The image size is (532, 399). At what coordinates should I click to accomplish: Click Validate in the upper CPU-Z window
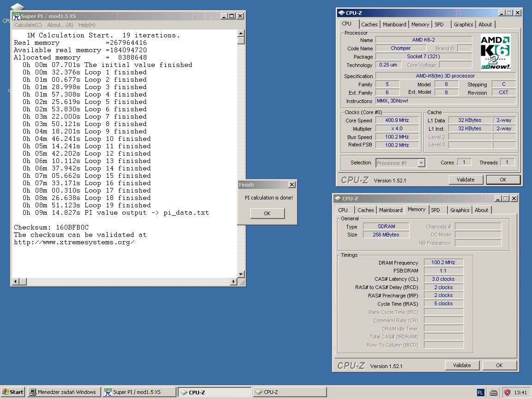click(465, 180)
